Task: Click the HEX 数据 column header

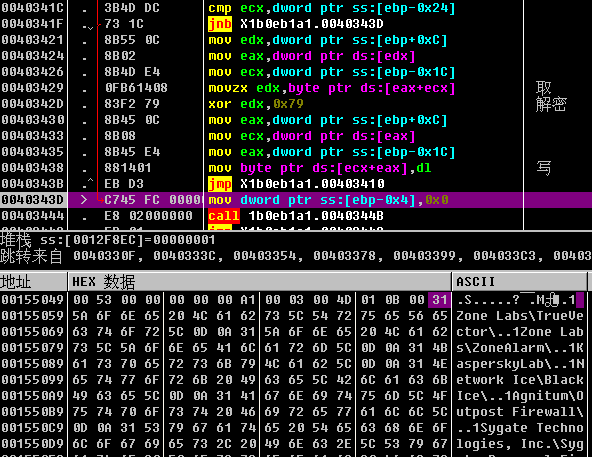Action: (x=260, y=282)
